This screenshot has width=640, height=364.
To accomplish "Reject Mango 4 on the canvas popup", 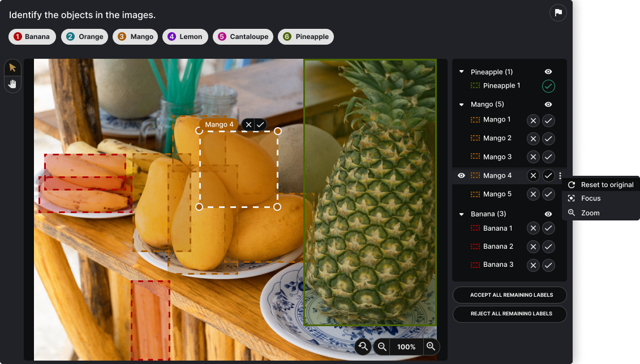I will tap(248, 125).
